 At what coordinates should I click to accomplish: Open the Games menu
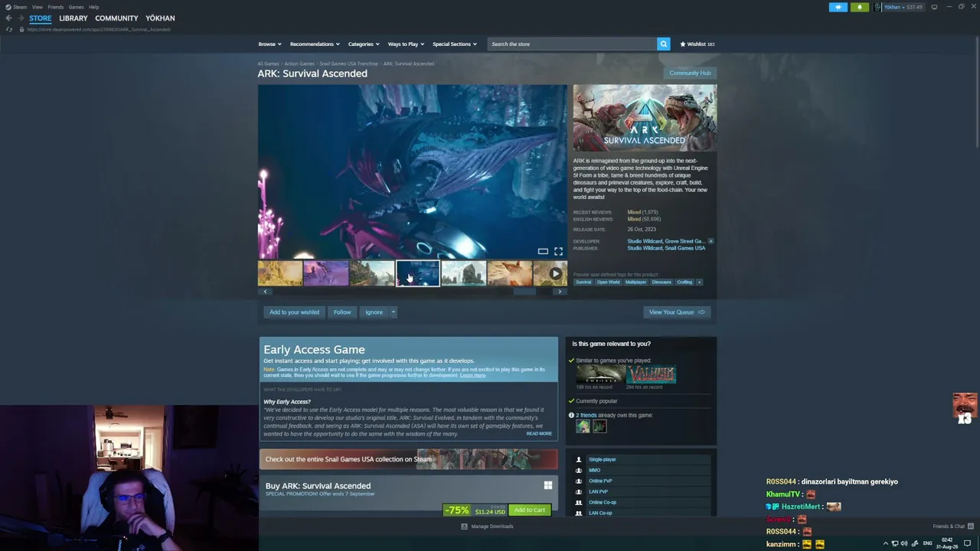coord(76,7)
